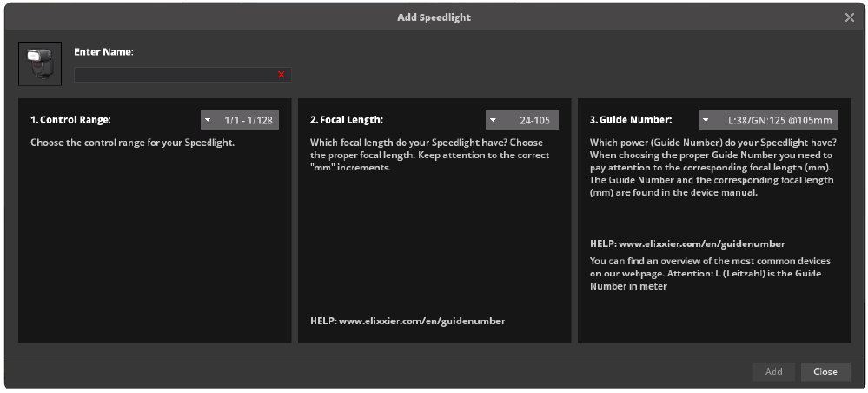This screenshot has width=868, height=393.
Task: Click the "2. Focal Length:" heading
Action: tap(347, 120)
